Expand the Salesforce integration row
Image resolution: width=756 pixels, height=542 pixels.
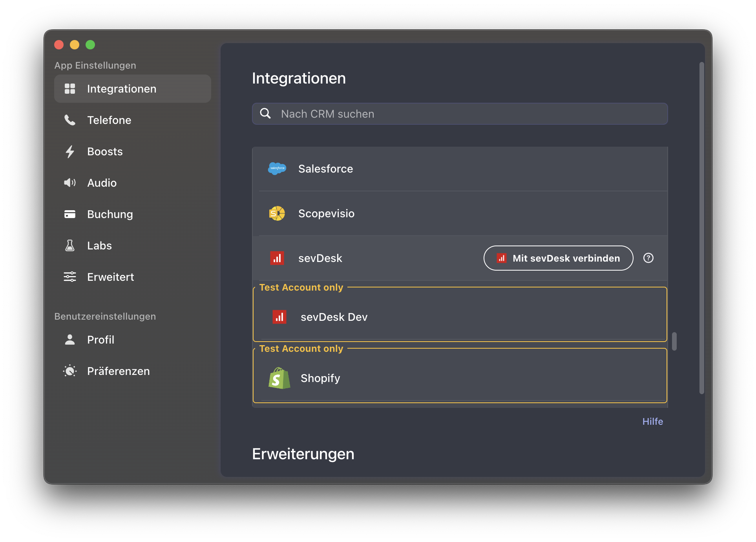click(459, 169)
